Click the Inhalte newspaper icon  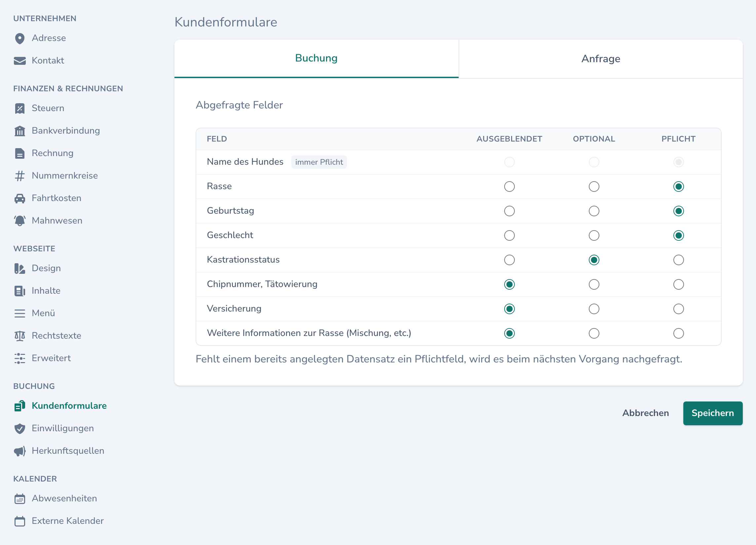tap(20, 291)
